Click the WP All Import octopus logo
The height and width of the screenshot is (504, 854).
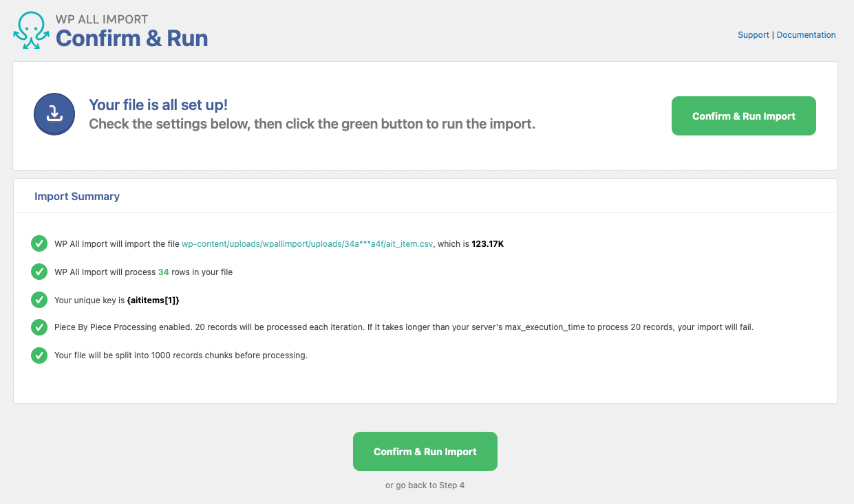[x=31, y=30]
